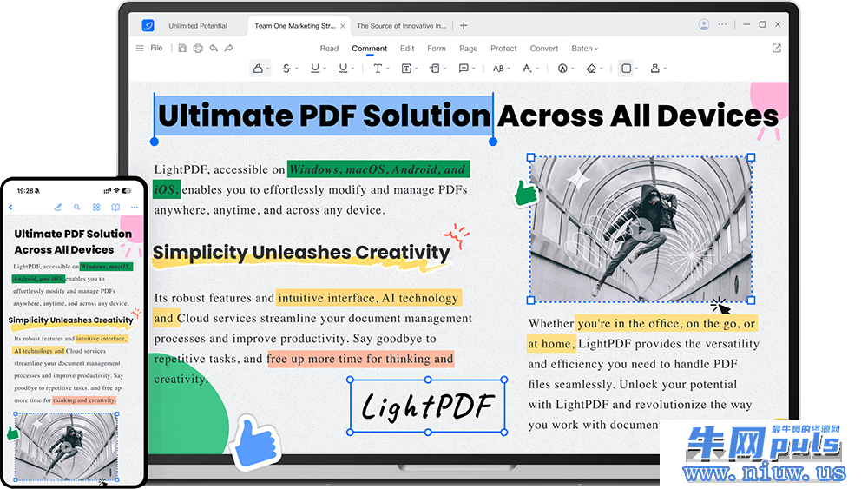This screenshot has width=868, height=489.
Task: Tap the annotate pen icon on phone
Action: [57, 207]
